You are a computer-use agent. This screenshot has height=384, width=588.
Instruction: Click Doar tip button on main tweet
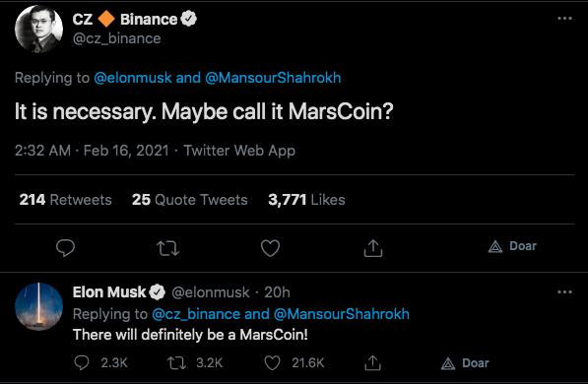point(512,246)
